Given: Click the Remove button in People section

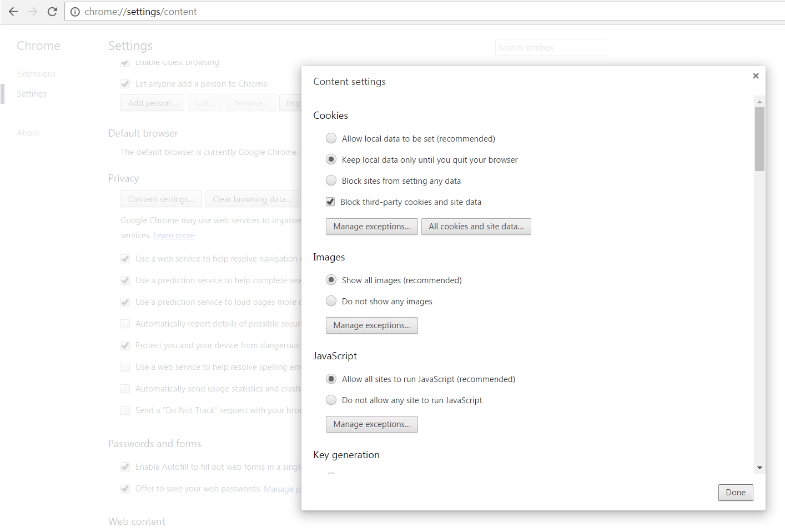Looking at the screenshot, I should [x=251, y=103].
